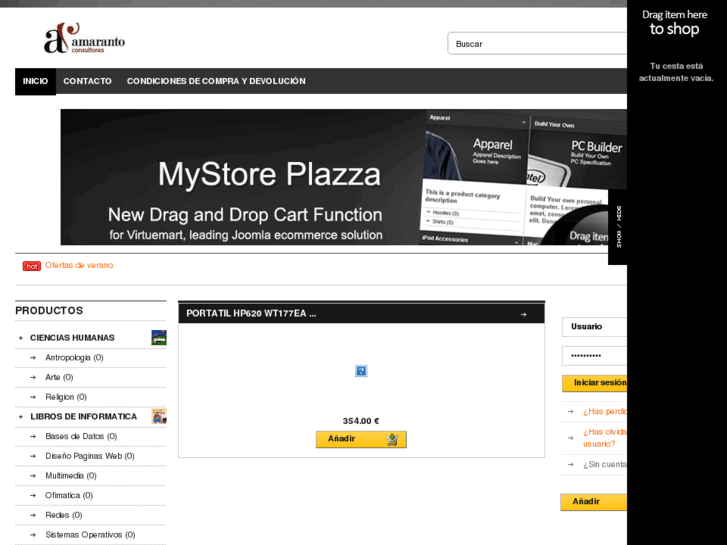Click the MyStore Plazza banner image
Viewport: 727px width, 545px height.
pyautogui.click(x=344, y=177)
